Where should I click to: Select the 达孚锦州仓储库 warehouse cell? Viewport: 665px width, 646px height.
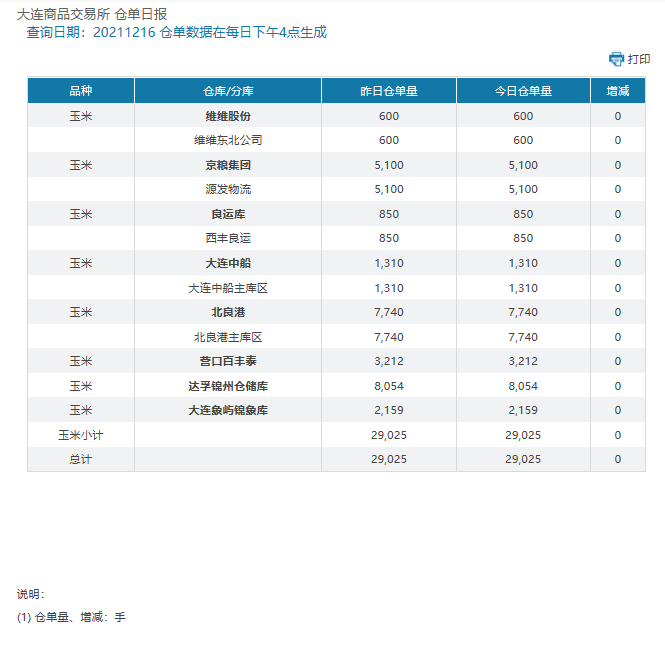coord(227,386)
